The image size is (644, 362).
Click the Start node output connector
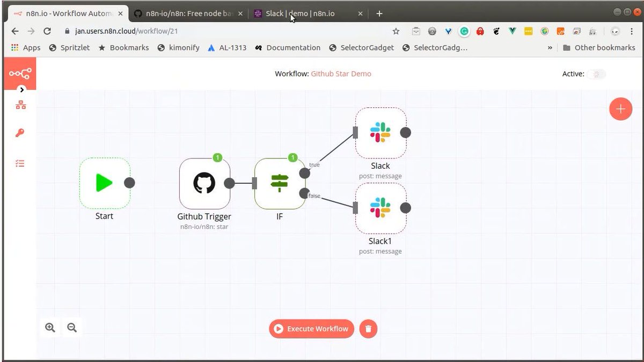click(129, 183)
